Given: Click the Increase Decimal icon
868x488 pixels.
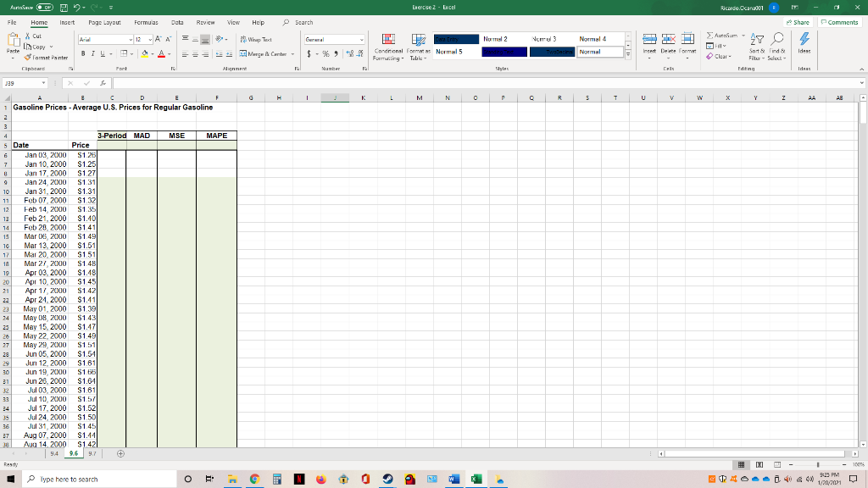Looking at the screenshot, I should click(x=349, y=53).
